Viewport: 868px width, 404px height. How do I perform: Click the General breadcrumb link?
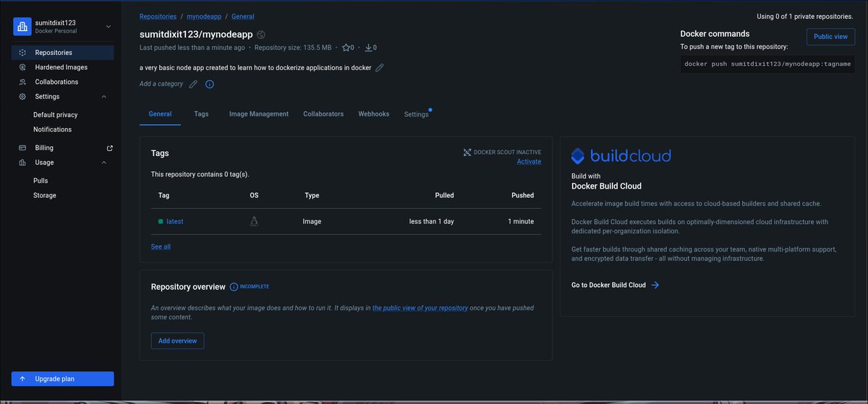(243, 16)
